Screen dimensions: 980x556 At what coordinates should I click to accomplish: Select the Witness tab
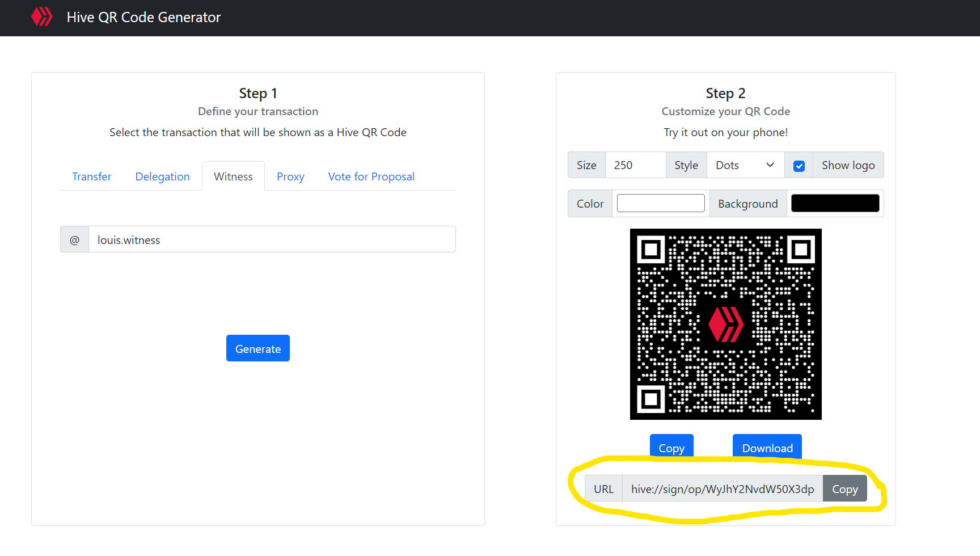(x=233, y=176)
